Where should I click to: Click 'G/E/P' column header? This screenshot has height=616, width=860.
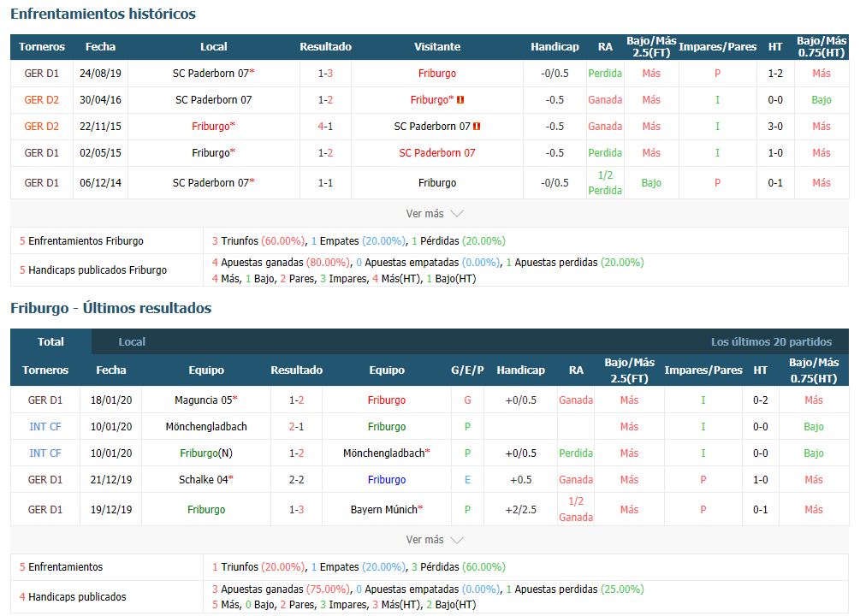pos(467,370)
